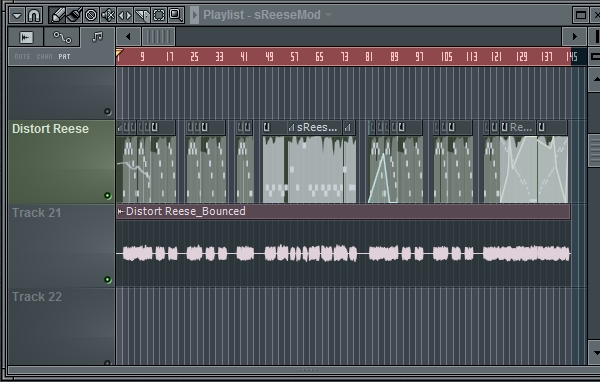Open the playlist options dropdown arrow
600x382 pixels.
[x=17, y=15]
